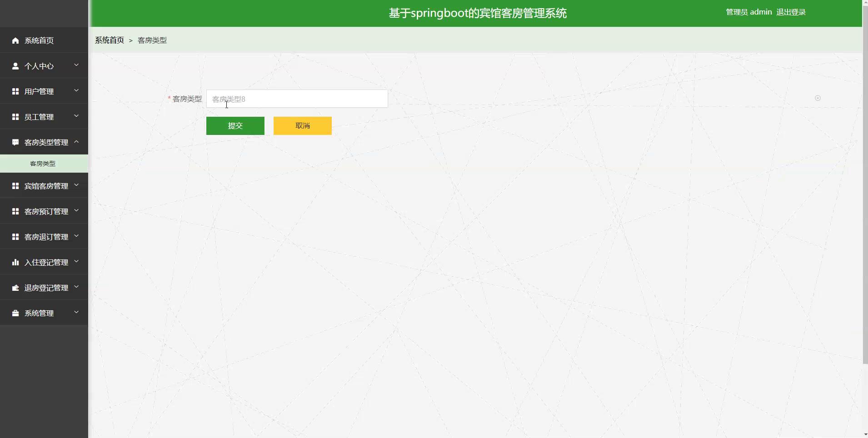The image size is (868, 438).
Task: Expand the 宾馆客房管理 chevron
Action: tap(76, 185)
